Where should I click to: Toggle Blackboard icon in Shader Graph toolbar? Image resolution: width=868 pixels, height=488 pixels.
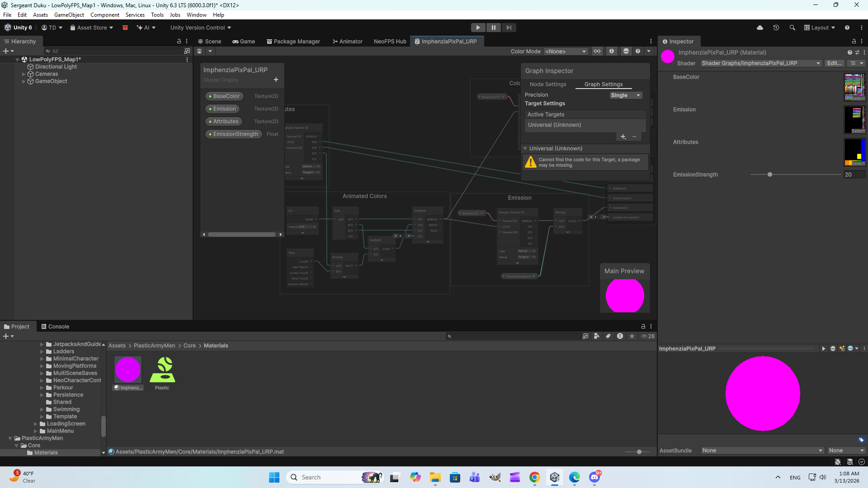coord(597,51)
